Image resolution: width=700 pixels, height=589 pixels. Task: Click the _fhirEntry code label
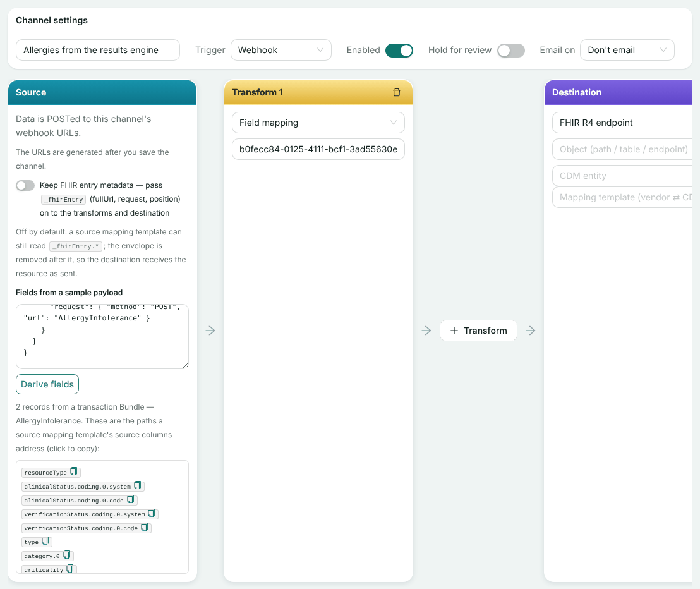click(x=63, y=200)
